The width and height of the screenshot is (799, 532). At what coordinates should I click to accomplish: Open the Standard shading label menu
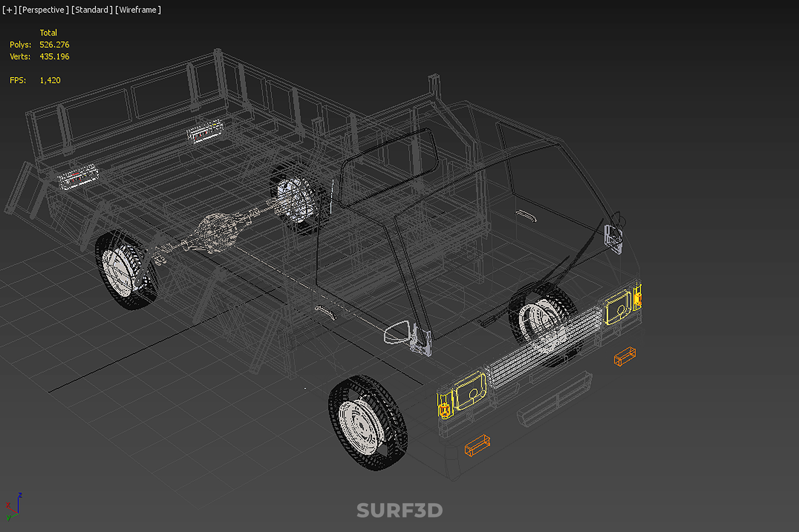click(92, 10)
